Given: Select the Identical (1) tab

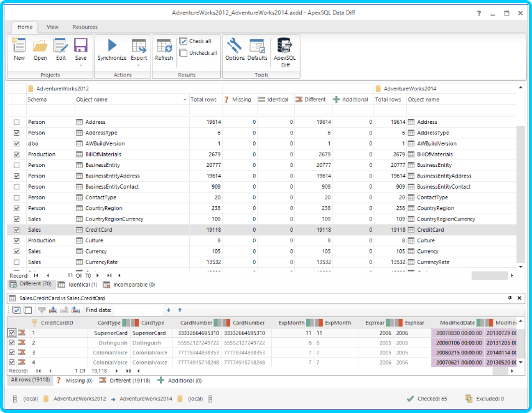Looking at the screenshot, I should pyautogui.click(x=78, y=285).
